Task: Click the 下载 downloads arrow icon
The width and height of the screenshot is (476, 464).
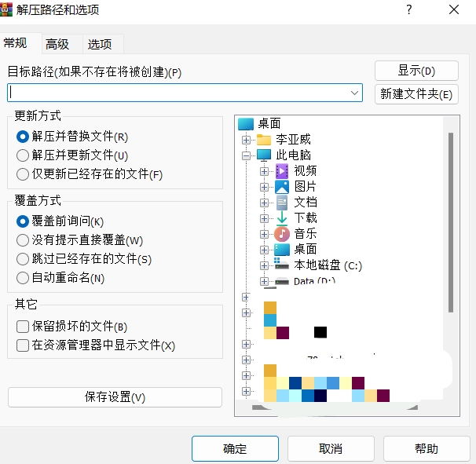Action: (282, 218)
